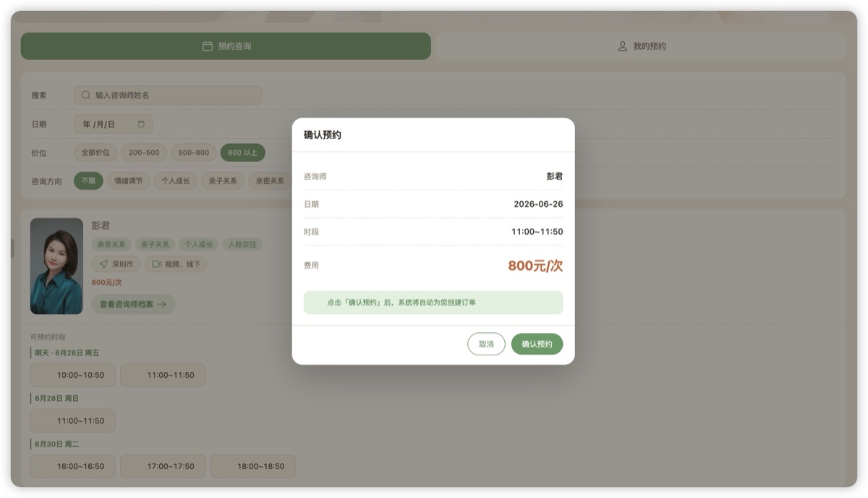Click 取消 button in dialog
The image size is (868, 498).
(486, 344)
